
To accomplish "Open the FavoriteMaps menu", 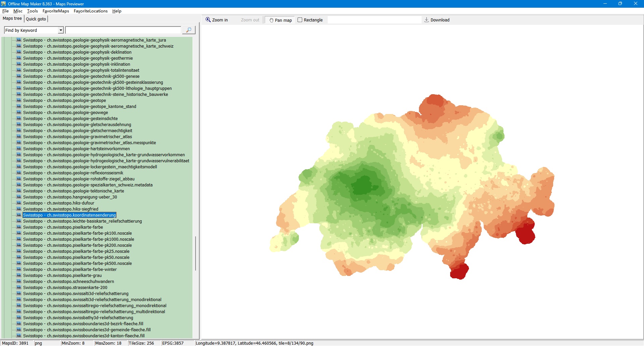I will coord(56,11).
